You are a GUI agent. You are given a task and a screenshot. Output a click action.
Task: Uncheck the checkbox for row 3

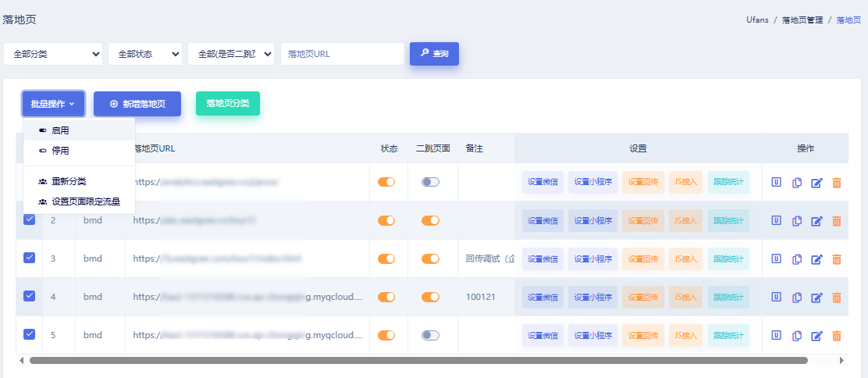point(30,258)
